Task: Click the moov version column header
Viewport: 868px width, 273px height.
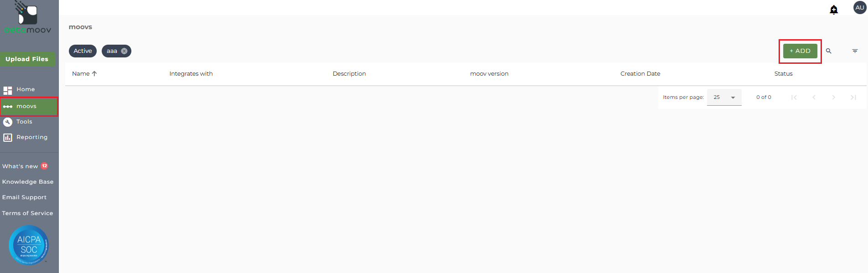Action: [x=489, y=73]
